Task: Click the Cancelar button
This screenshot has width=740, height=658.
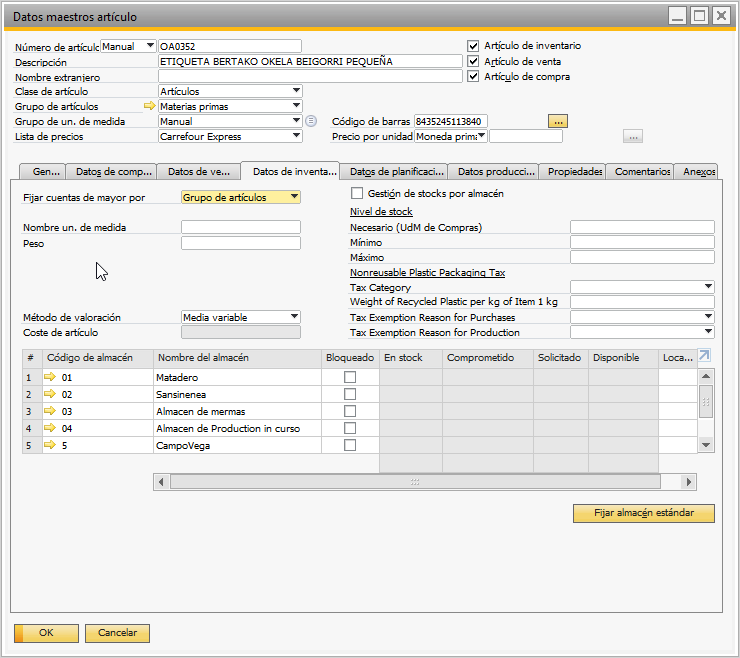Action: [x=117, y=633]
